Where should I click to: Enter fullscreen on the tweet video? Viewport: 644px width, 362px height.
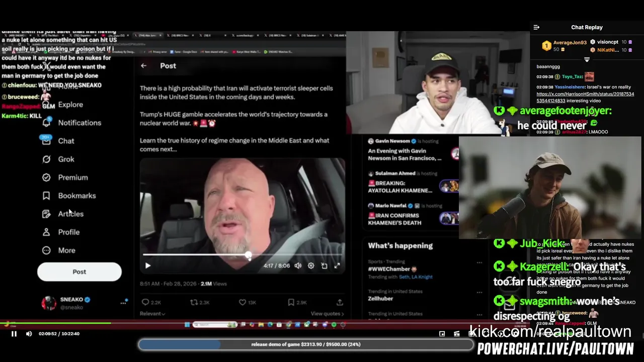pos(337,265)
